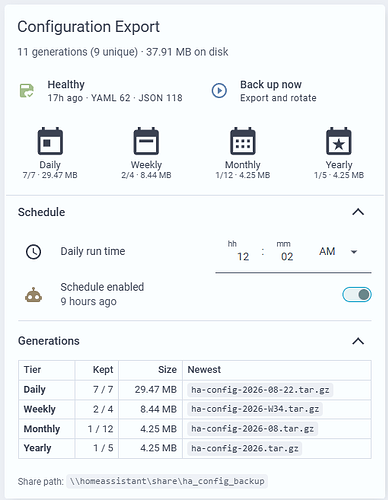The height and width of the screenshot is (500, 388).
Task: Click Export and rotate text
Action: [x=278, y=98]
